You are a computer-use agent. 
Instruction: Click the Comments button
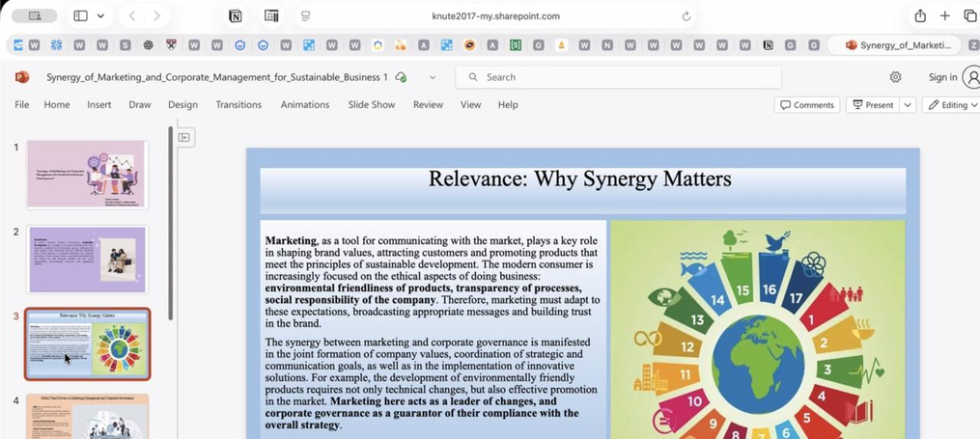point(807,105)
